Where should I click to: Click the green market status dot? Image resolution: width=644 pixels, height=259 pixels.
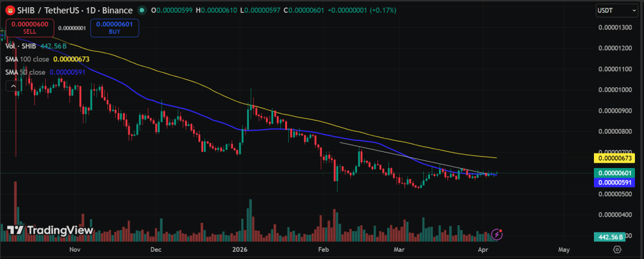click(x=142, y=10)
